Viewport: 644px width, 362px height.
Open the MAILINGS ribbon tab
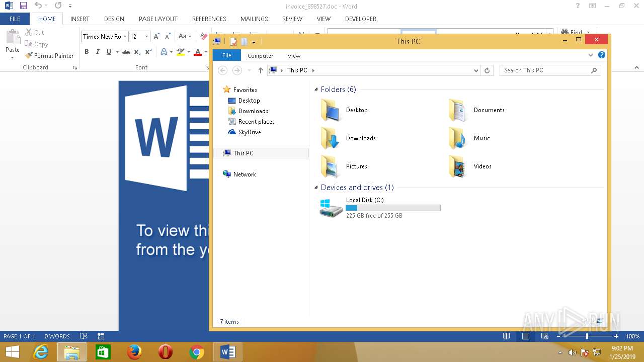tap(254, 19)
